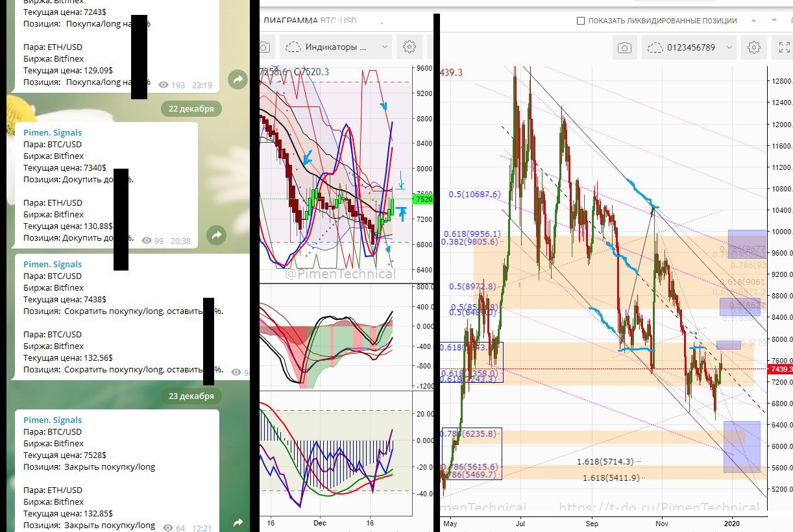Open Pimen. Signals sender of 7528$ message
Viewport: 793px width, 532px height.
pos(53,420)
